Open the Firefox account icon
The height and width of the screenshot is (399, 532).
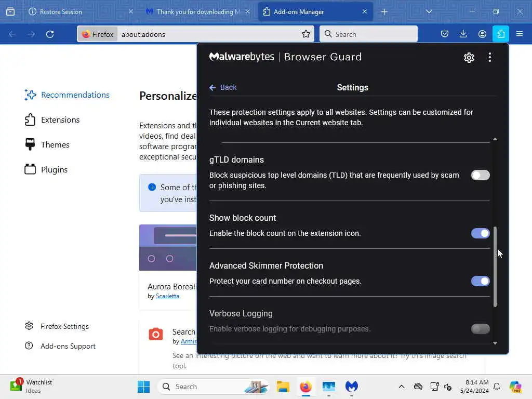pos(482,34)
